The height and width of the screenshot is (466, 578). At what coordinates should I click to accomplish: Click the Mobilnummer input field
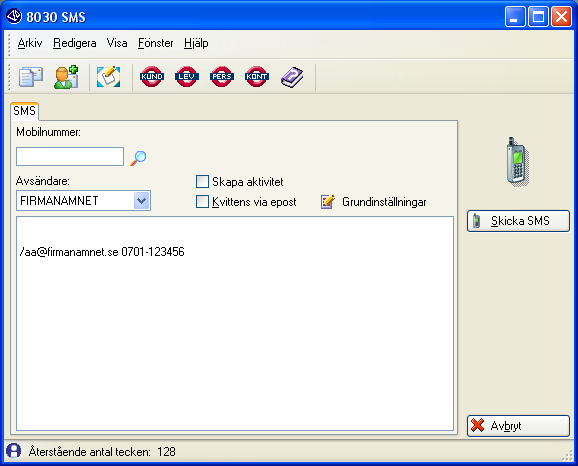(70, 157)
